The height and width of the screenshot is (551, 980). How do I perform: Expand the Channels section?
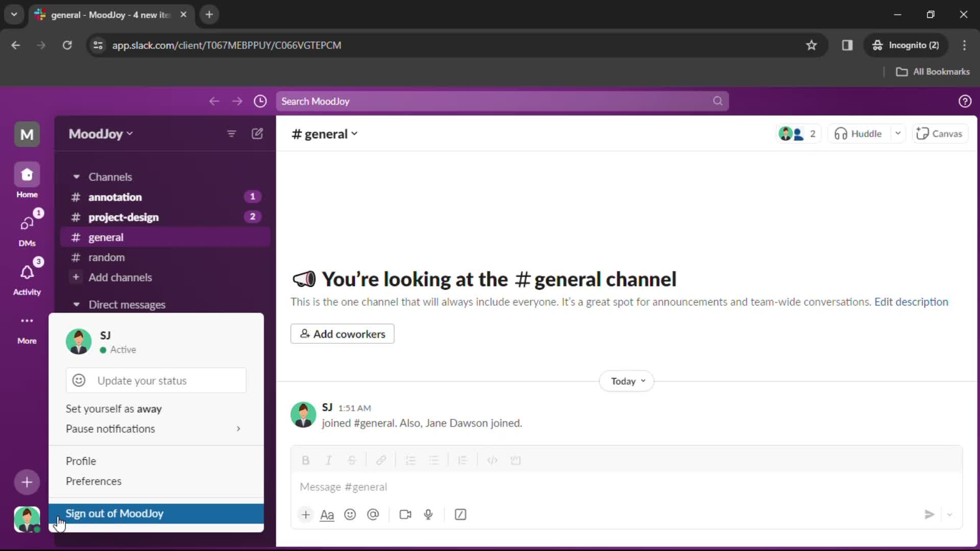pyautogui.click(x=76, y=176)
